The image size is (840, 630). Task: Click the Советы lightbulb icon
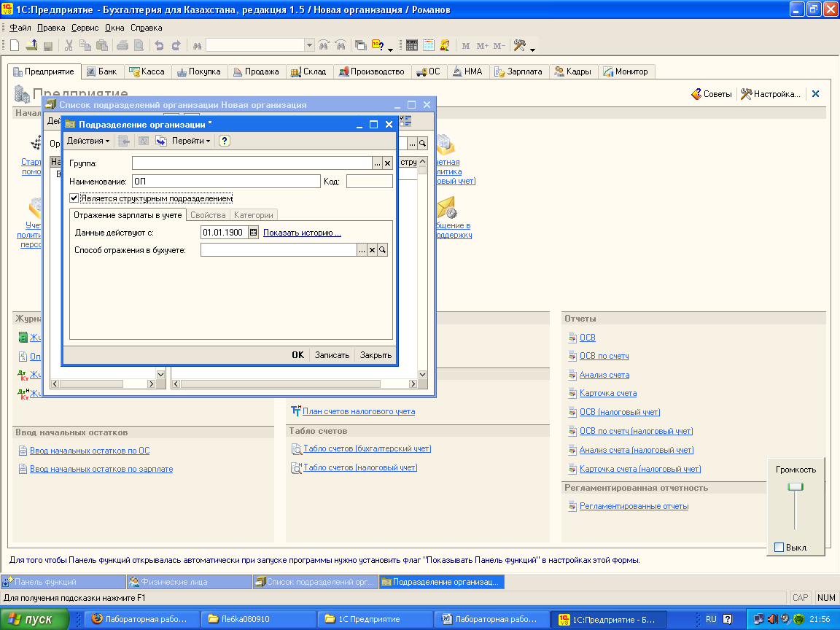click(x=696, y=94)
